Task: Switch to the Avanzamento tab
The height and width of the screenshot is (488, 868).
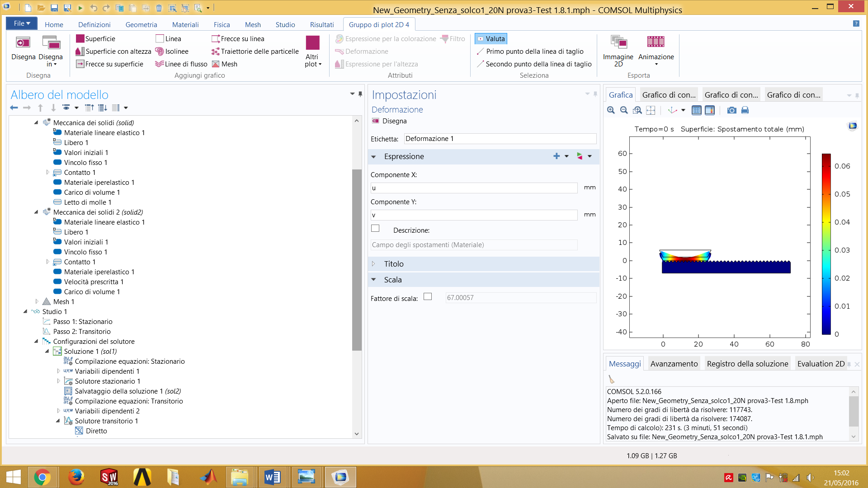Action: pos(674,364)
